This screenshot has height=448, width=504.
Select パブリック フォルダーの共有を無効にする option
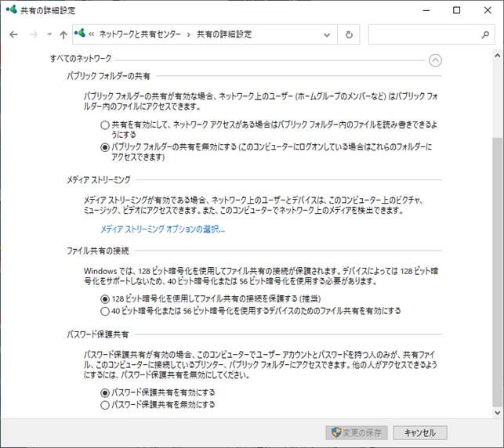(105, 147)
